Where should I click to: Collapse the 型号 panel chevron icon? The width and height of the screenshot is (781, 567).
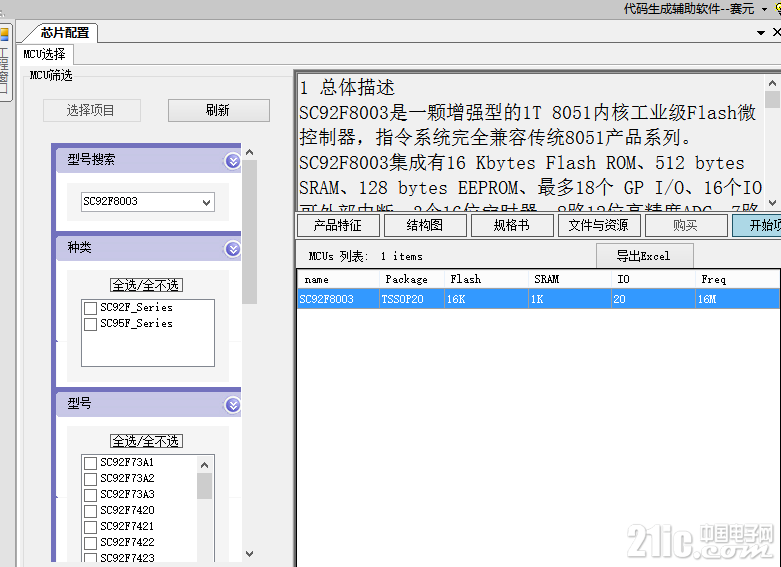[233, 405]
